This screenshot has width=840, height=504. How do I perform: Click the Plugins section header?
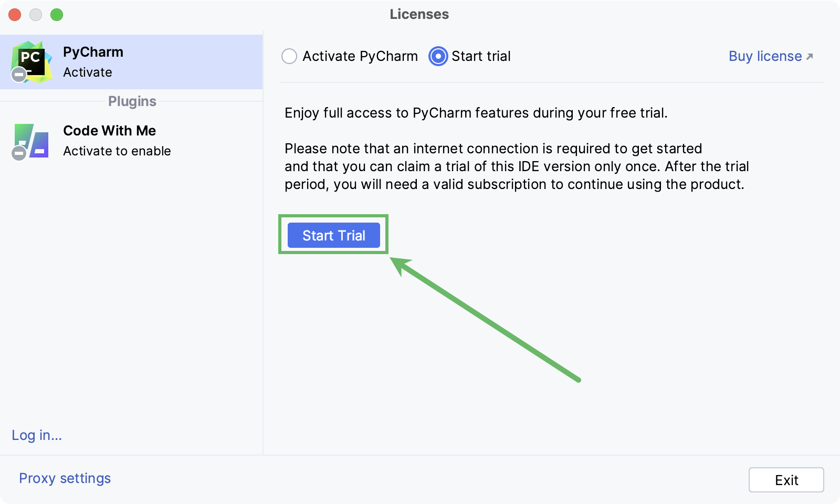point(132,101)
